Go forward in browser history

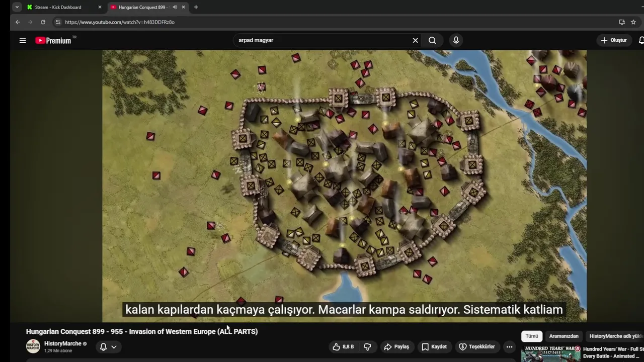(x=30, y=22)
